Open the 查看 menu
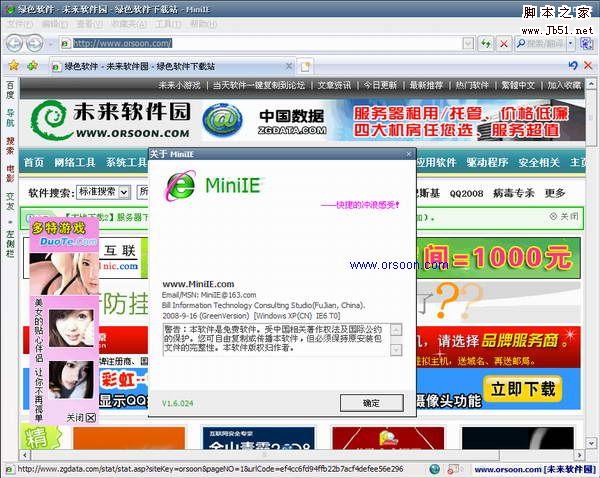 tap(90, 24)
